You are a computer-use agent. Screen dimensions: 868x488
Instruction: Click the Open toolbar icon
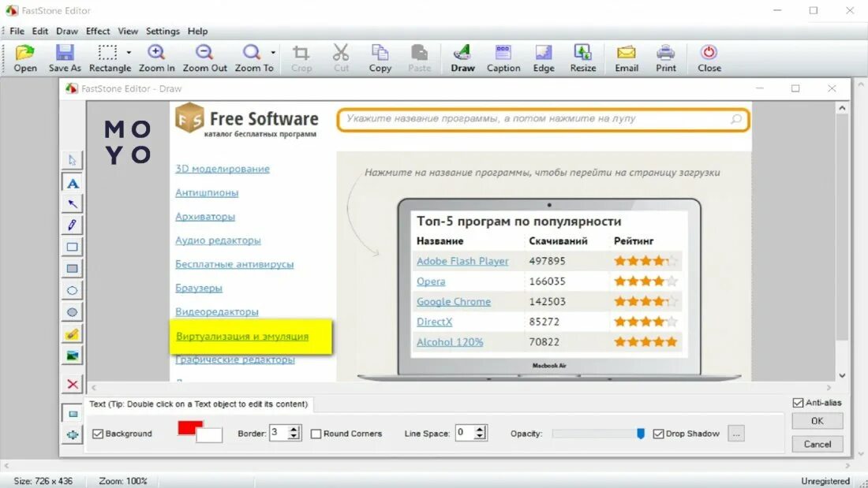pyautogui.click(x=25, y=58)
